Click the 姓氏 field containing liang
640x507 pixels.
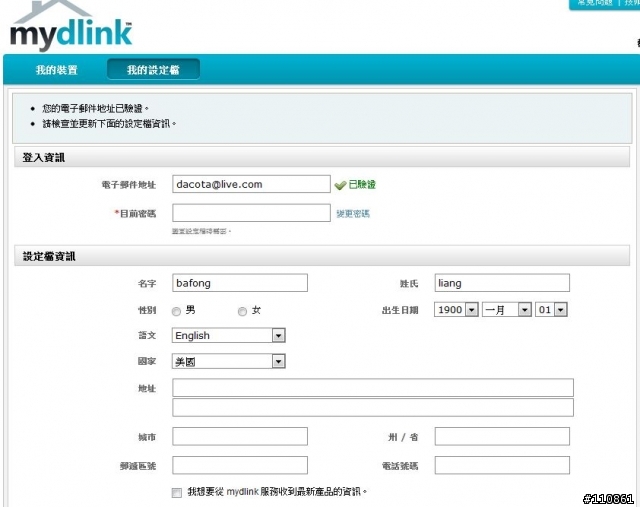[x=502, y=283]
